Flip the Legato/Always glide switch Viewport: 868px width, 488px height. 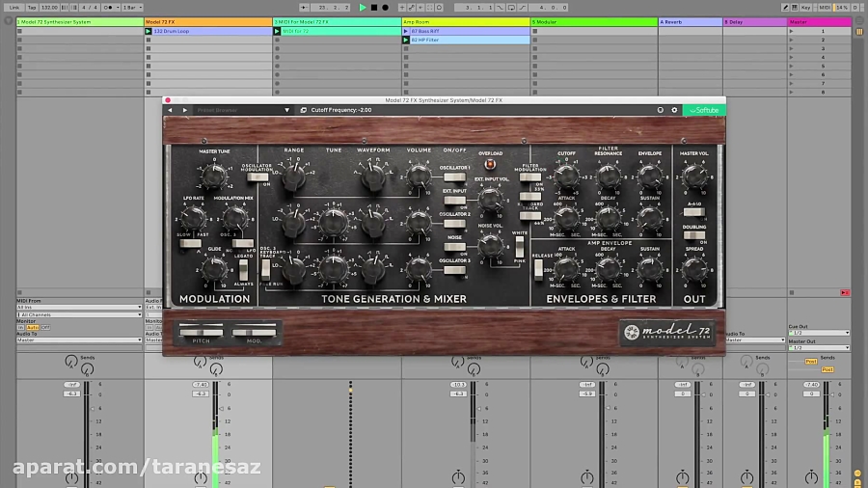pos(243,271)
